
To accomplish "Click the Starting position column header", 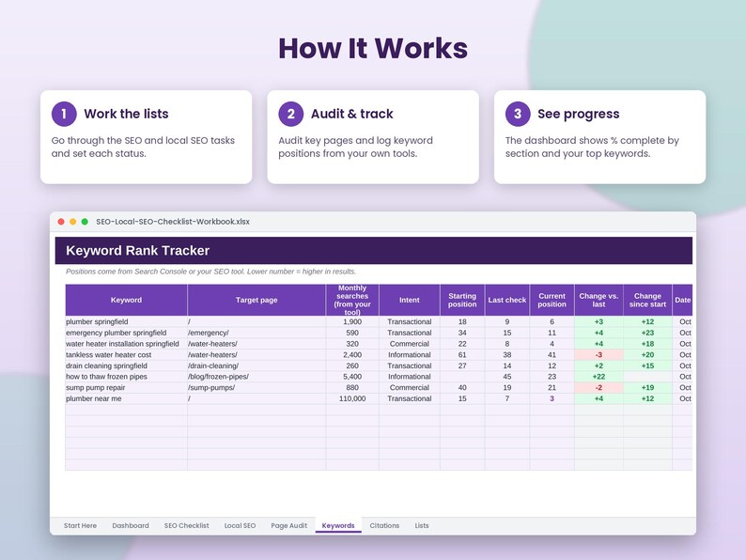I will (462, 300).
